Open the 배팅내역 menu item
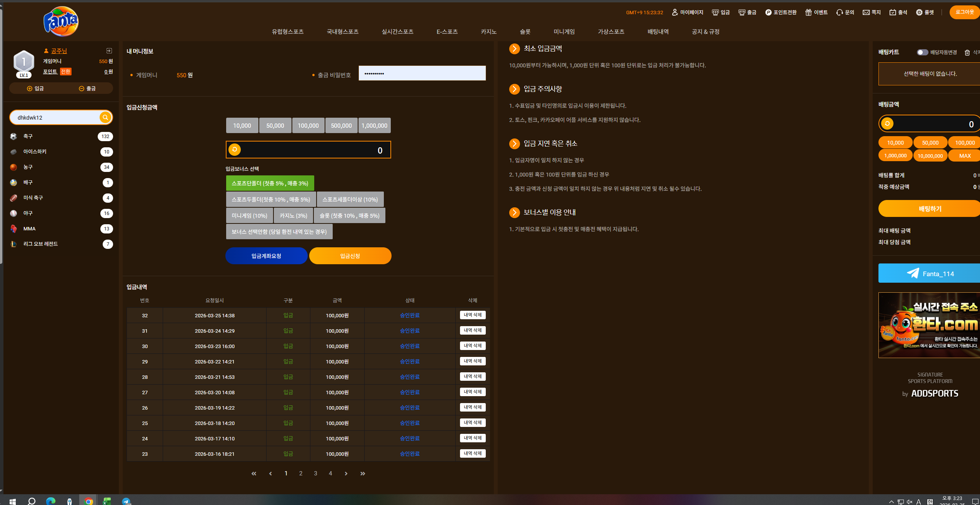980x505 pixels. tap(658, 32)
